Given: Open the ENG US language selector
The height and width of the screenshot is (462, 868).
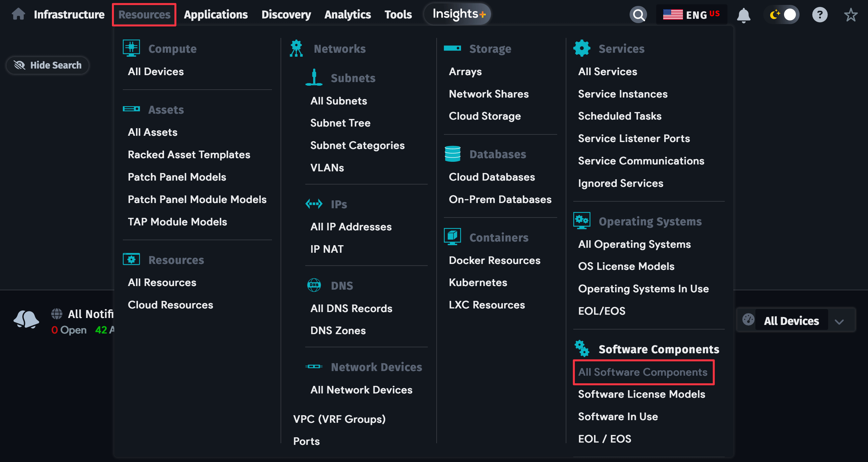Looking at the screenshot, I should tap(692, 14).
